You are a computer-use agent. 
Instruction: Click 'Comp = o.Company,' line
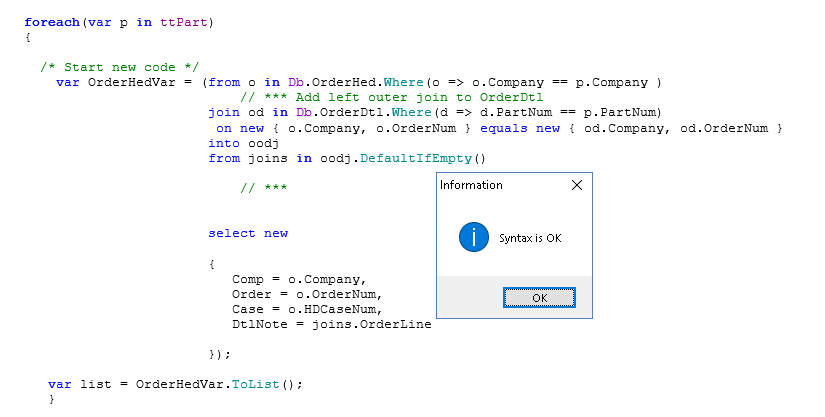(x=299, y=279)
